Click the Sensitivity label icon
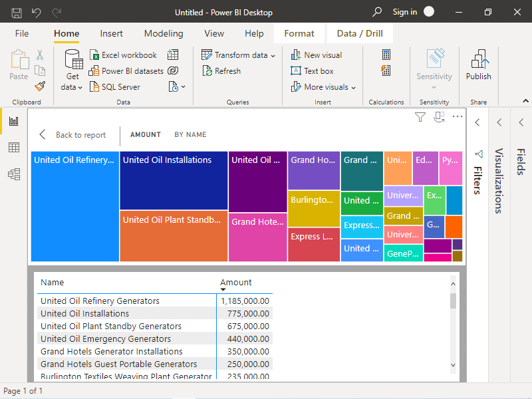Viewport: 532px width, 399px height. (x=435, y=58)
